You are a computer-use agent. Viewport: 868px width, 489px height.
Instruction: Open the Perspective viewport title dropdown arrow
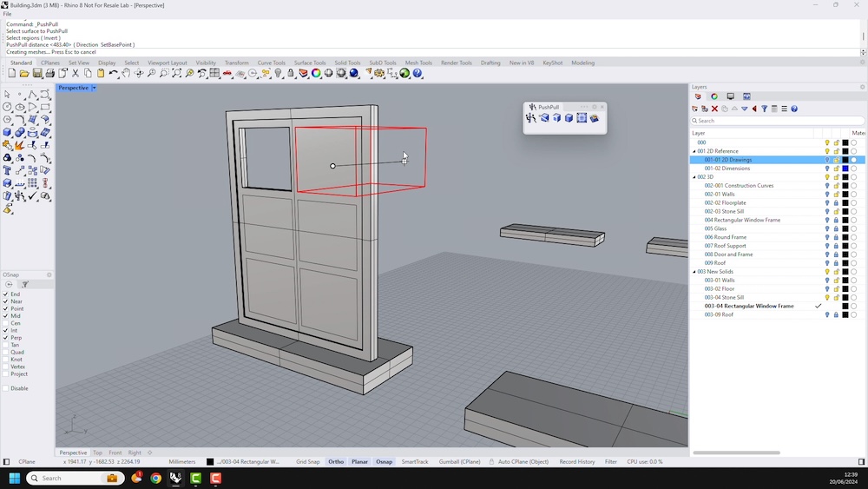(94, 88)
